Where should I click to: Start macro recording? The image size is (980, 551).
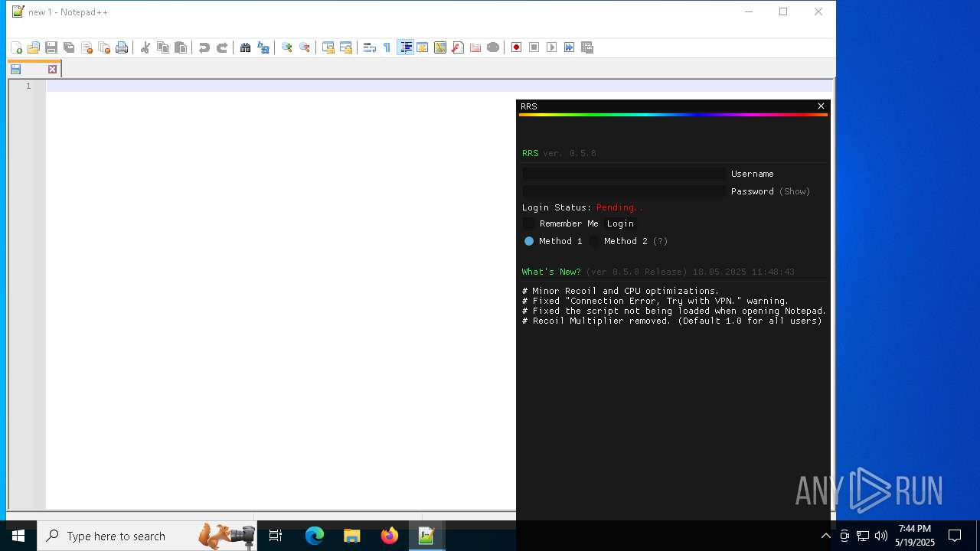coord(517,47)
